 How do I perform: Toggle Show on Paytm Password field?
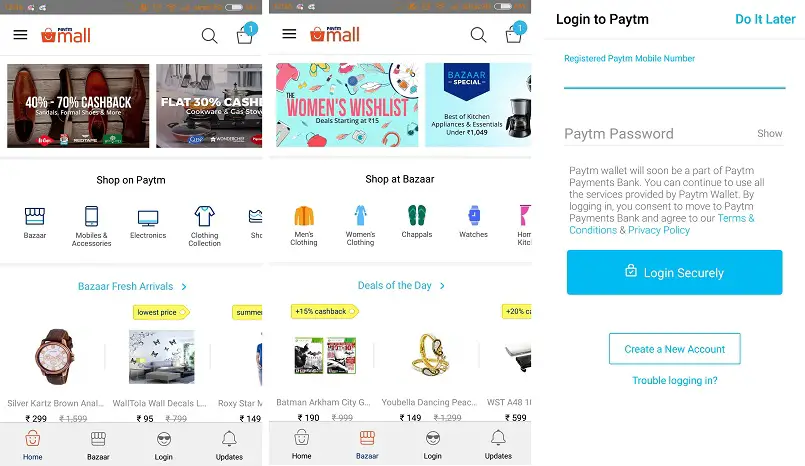tap(770, 133)
